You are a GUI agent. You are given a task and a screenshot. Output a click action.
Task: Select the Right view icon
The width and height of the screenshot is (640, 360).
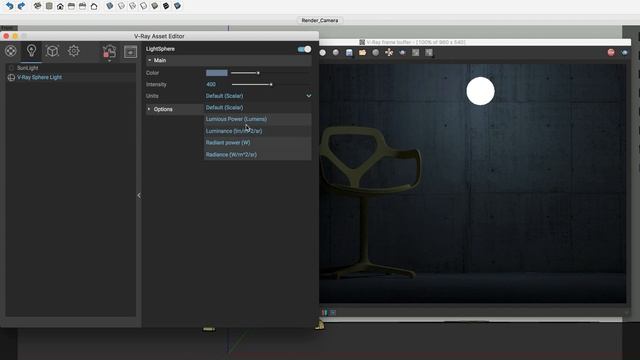pyautogui.click(x=71, y=6)
